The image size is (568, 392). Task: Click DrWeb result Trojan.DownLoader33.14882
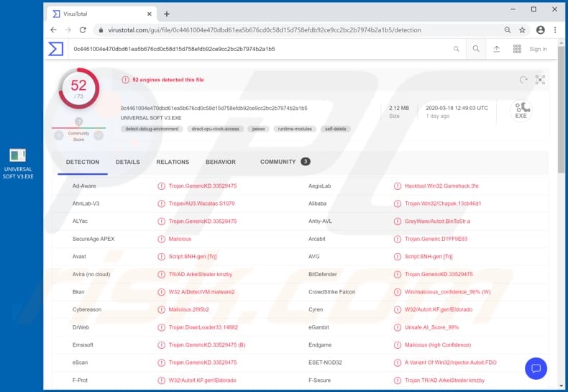click(203, 327)
